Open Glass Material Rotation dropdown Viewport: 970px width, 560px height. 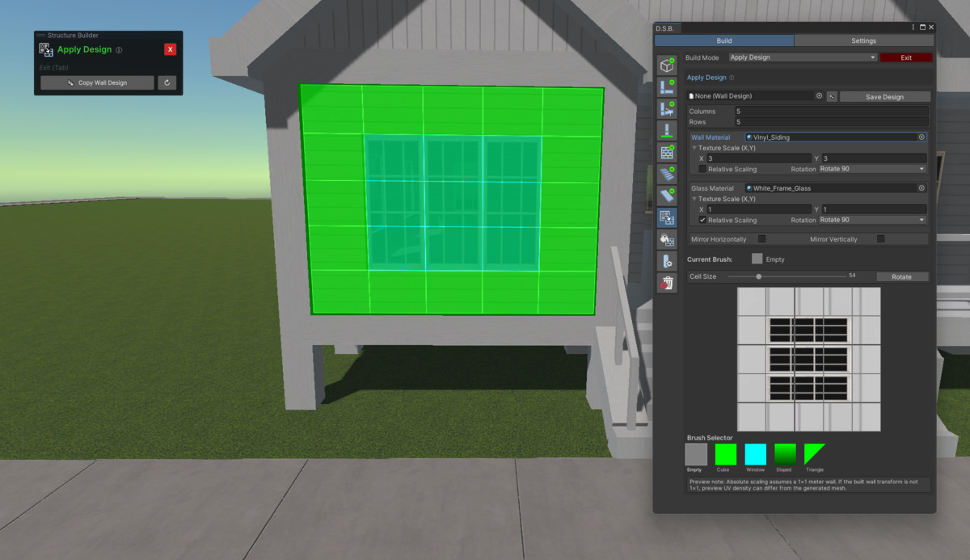coord(872,220)
